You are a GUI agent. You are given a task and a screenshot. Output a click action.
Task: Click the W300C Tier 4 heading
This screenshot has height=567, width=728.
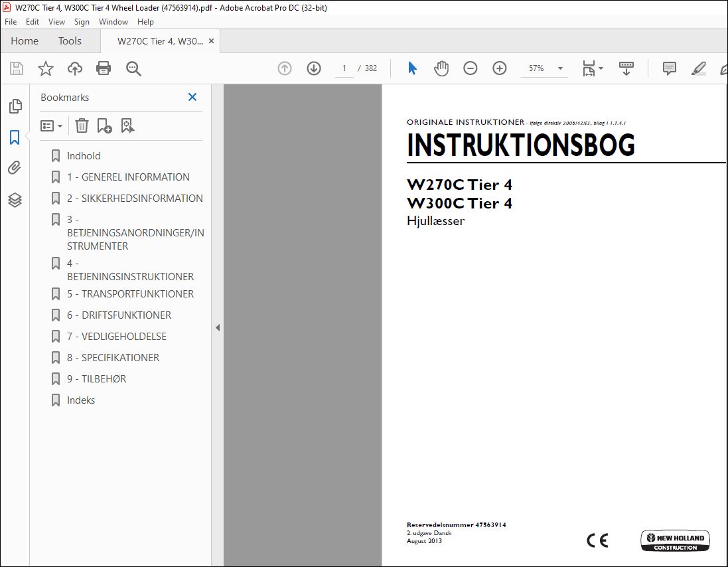coord(459,203)
